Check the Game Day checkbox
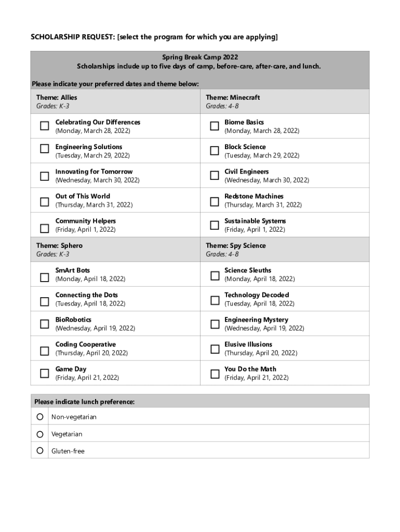Screen dimensions: 400x532 (x=45, y=373)
